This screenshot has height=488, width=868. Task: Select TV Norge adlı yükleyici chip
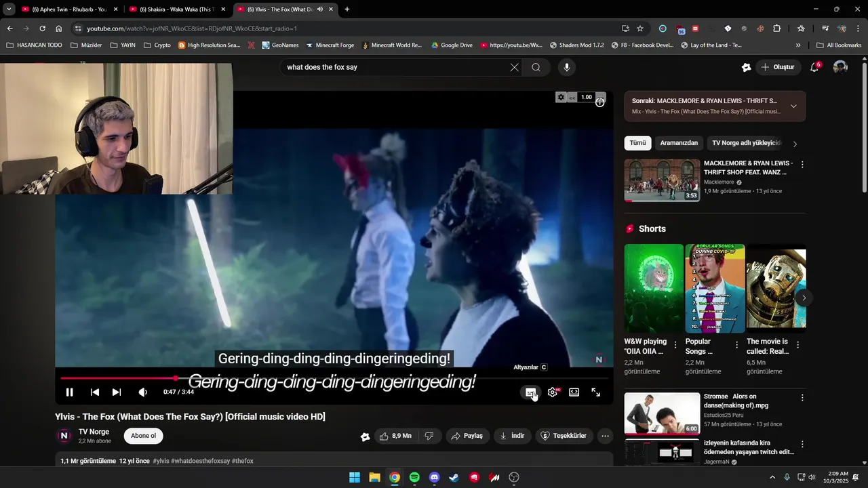point(745,143)
